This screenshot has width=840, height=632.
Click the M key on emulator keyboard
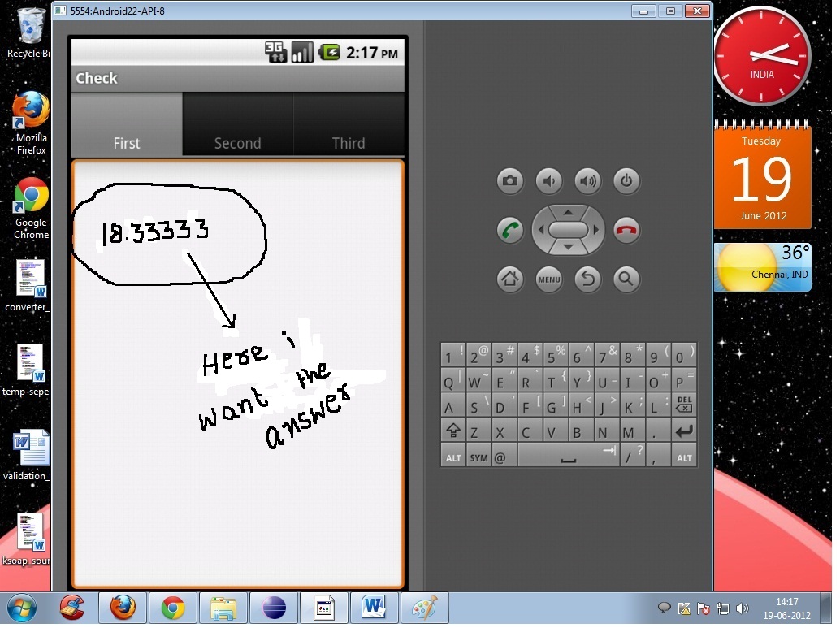pyautogui.click(x=633, y=431)
